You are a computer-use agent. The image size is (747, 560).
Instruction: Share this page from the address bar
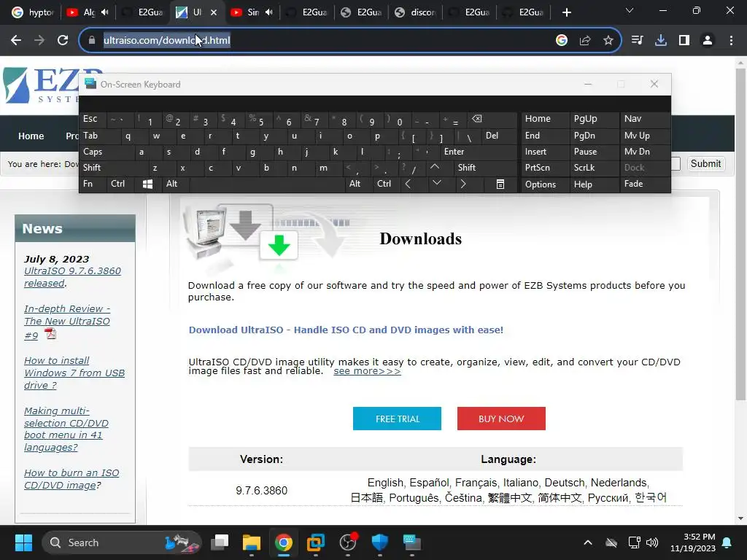tap(585, 41)
